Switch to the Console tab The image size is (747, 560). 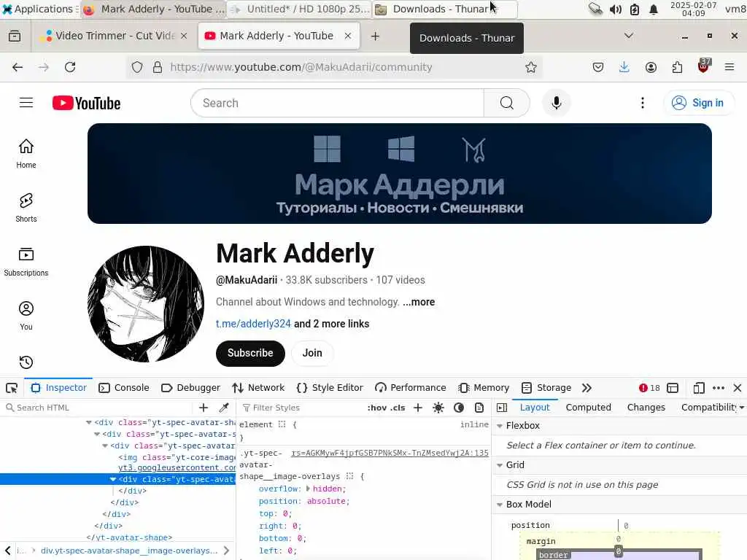pyautogui.click(x=124, y=388)
